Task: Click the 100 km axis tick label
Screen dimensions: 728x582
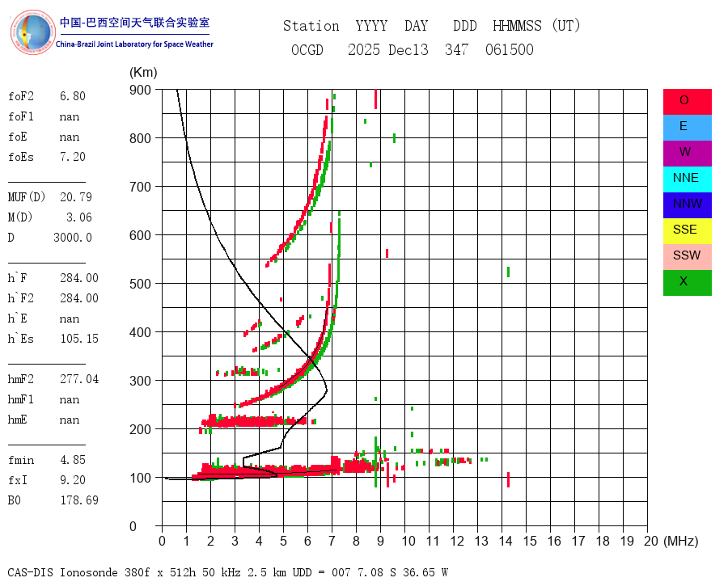Action: (140, 478)
